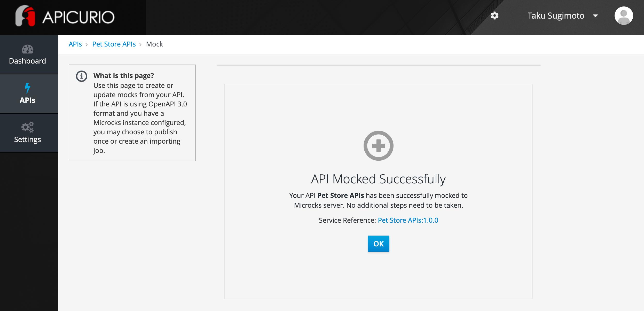Open the Pet Store APIs:1.0.0 service reference
Image resolution: width=644 pixels, height=311 pixels.
coord(408,220)
